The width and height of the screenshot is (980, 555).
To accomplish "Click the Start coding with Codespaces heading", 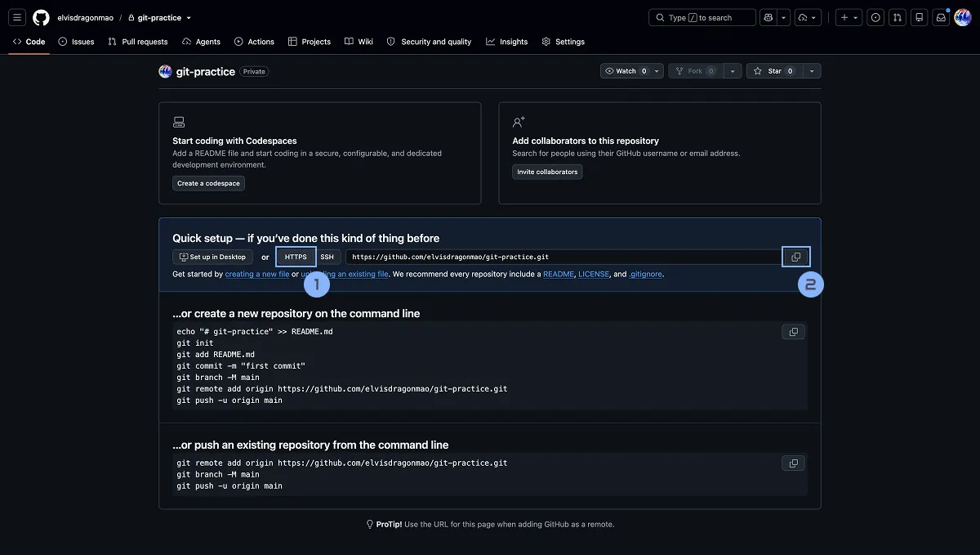I will 234,141.
